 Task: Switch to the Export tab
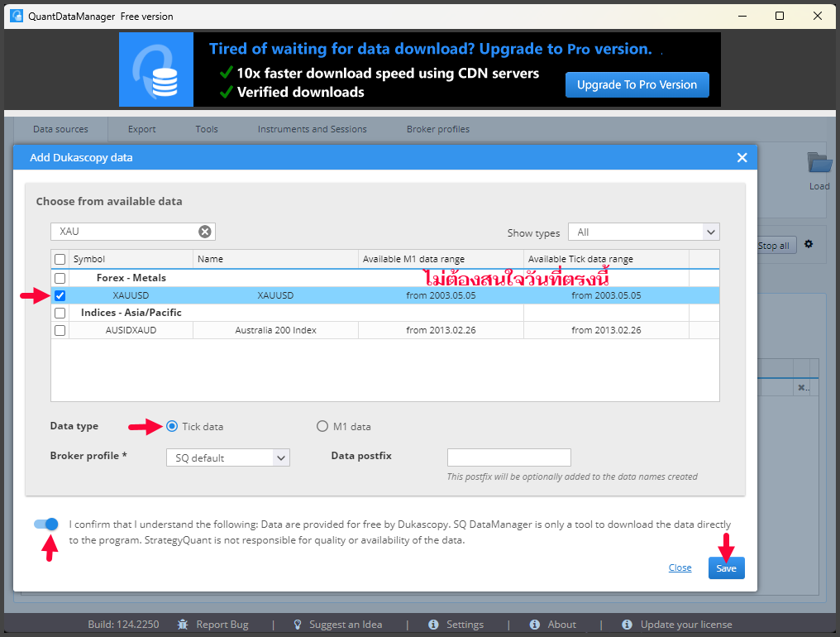pyautogui.click(x=141, y=129)
